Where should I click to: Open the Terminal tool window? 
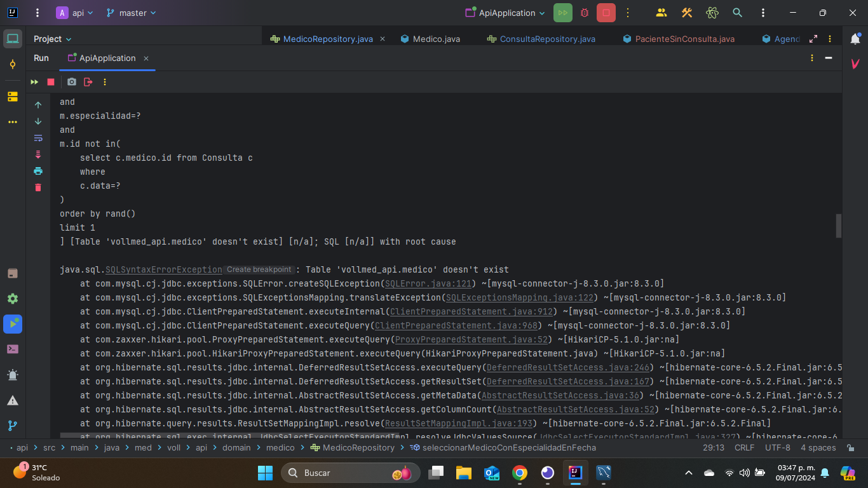point(13,349)
